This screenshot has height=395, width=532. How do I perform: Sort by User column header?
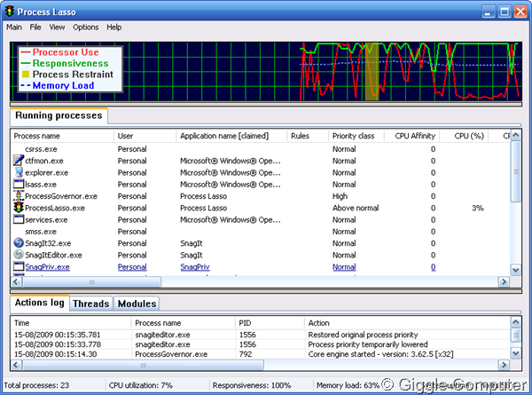(145, 136)
